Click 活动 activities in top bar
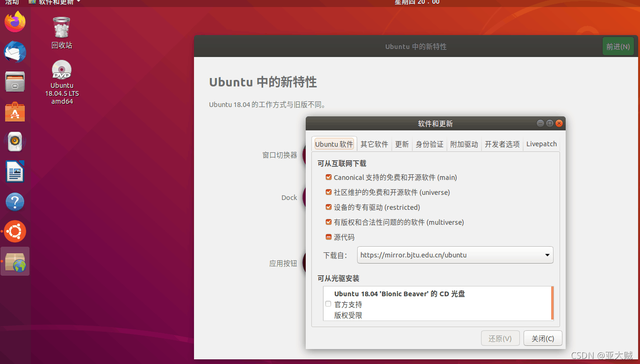 coord(12,2)
